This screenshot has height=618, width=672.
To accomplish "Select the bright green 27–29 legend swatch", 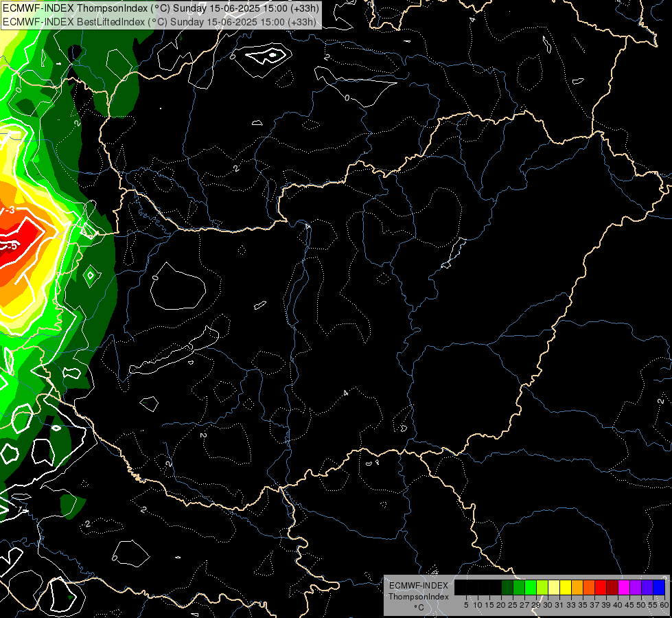I will tap(531, 587).
